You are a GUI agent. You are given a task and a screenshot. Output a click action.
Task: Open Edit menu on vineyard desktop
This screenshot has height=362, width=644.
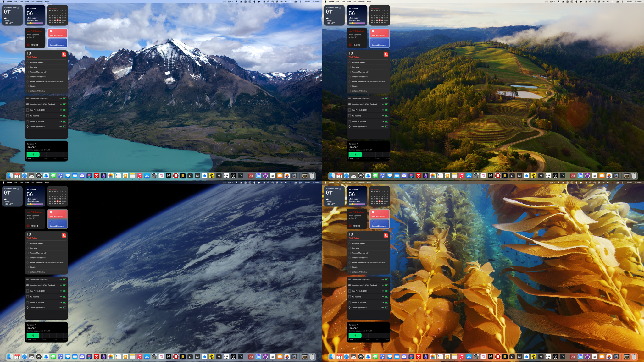(343, 2)
